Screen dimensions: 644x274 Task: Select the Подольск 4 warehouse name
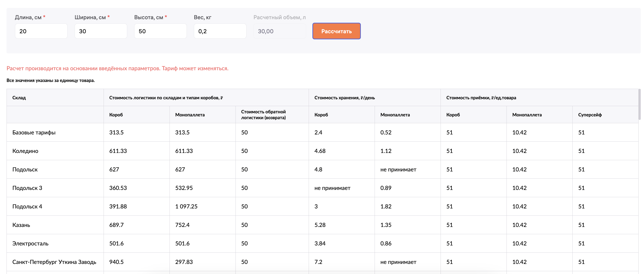[27, 206]
